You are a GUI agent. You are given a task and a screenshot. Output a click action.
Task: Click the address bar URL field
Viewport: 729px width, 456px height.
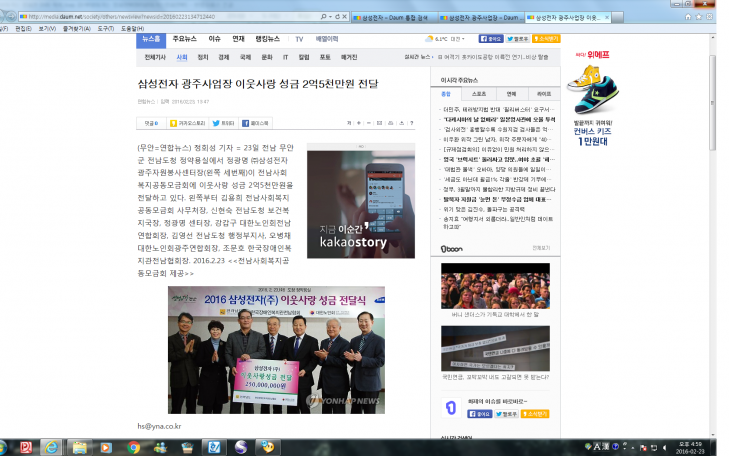170,17
